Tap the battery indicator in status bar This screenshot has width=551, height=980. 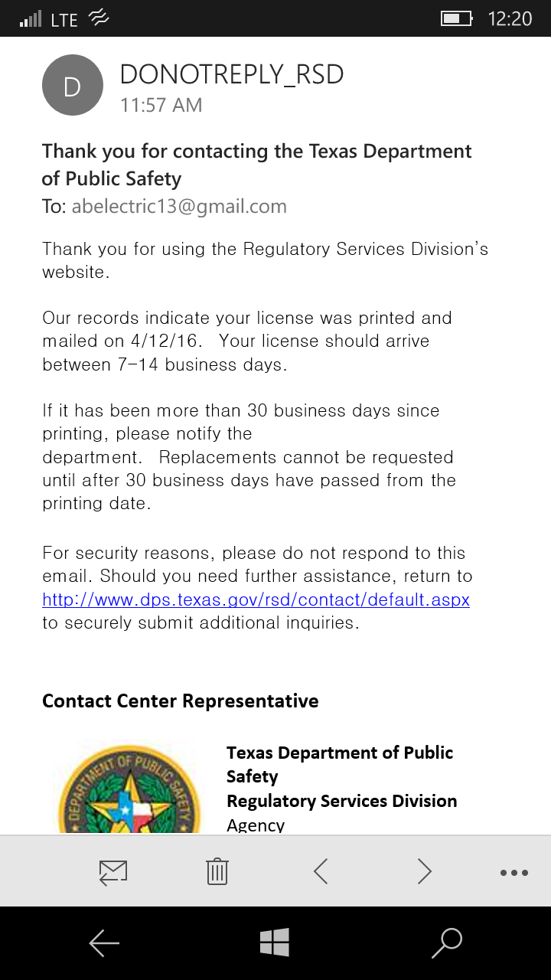point(456,18)
